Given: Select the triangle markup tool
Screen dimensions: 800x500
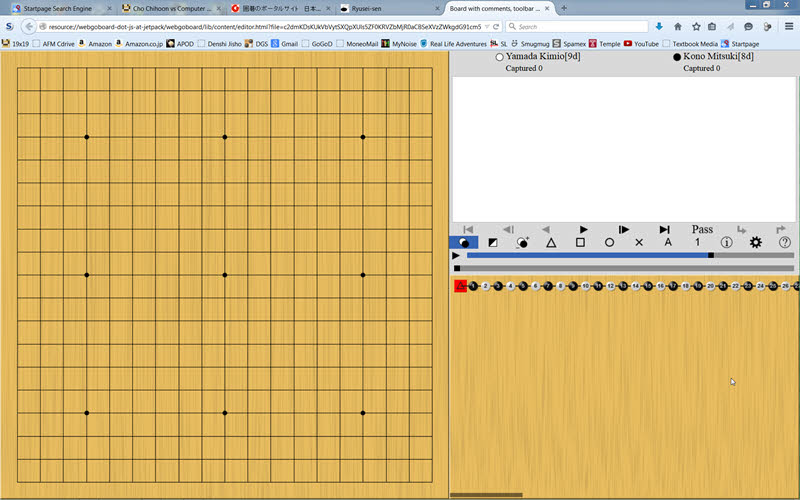Looking at the screenshot, I should pyautogui.click(x=551, y=242).
